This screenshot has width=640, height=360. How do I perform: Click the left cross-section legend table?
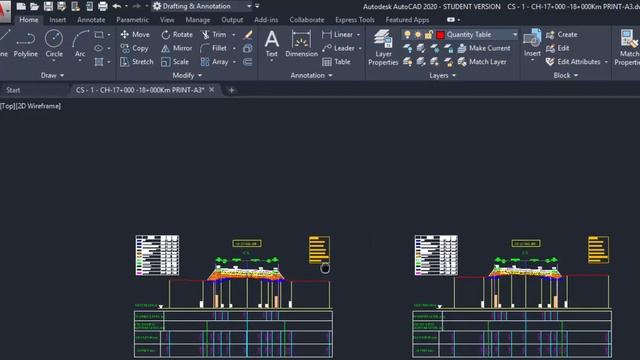(x=157, y=255)
